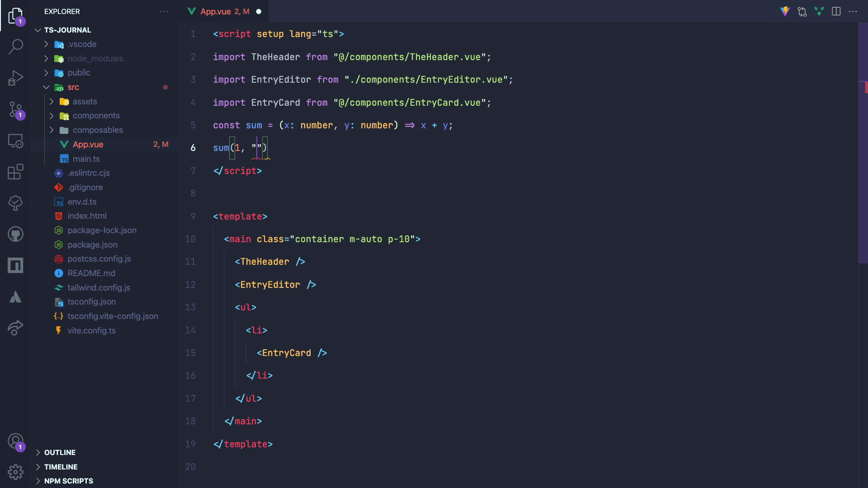Open editor More Actions ellipsis
868x488 pixels.
(853, 11)
